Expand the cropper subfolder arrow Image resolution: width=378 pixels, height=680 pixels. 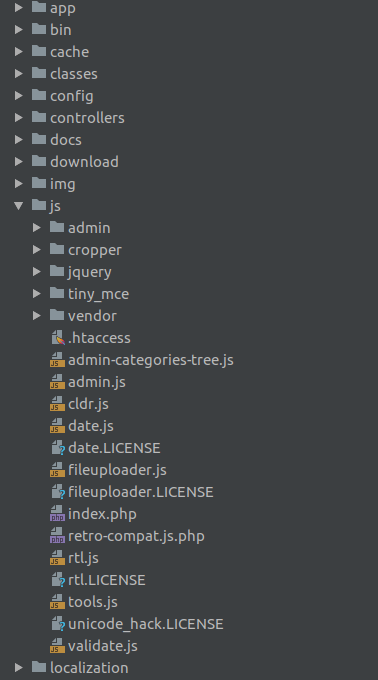click(37, 250)
